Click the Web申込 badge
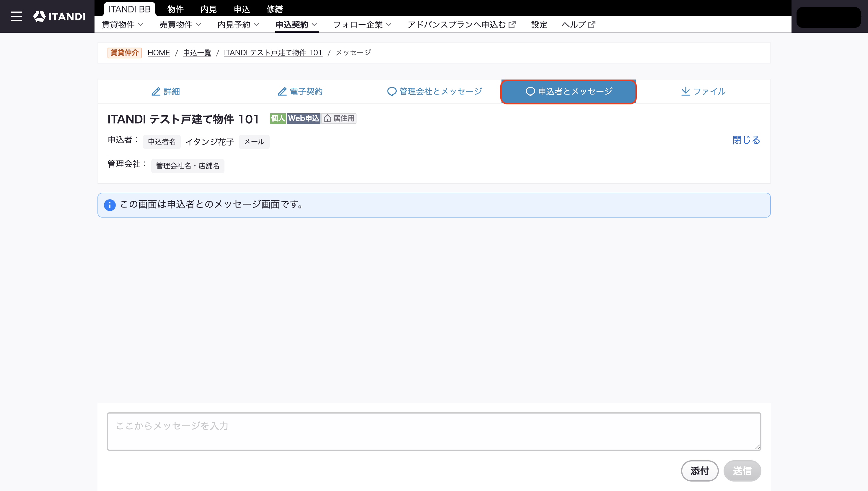This screenshot has height=491, width=868. pyautogui.click(x=304, y=118)
